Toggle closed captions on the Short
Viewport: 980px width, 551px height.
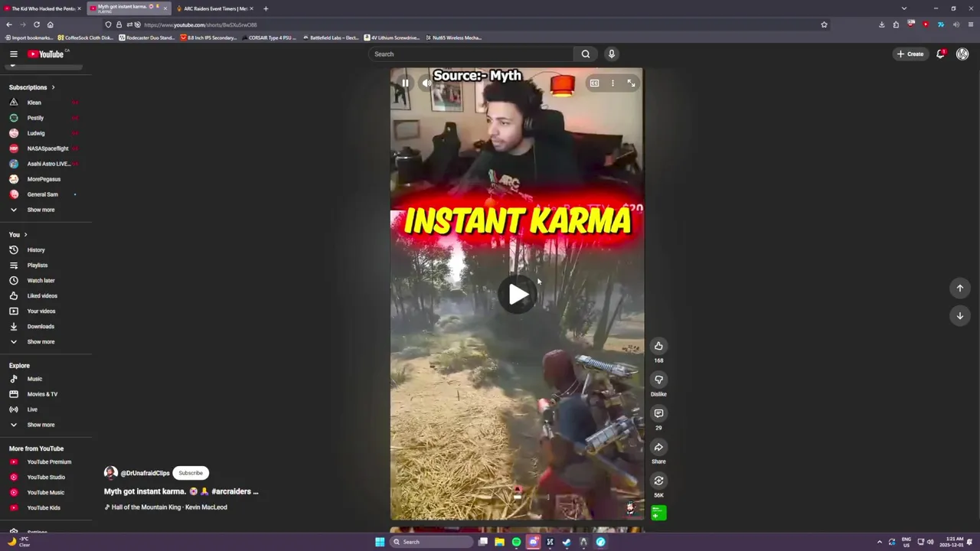pyautogui.click(x=594, y=83)
